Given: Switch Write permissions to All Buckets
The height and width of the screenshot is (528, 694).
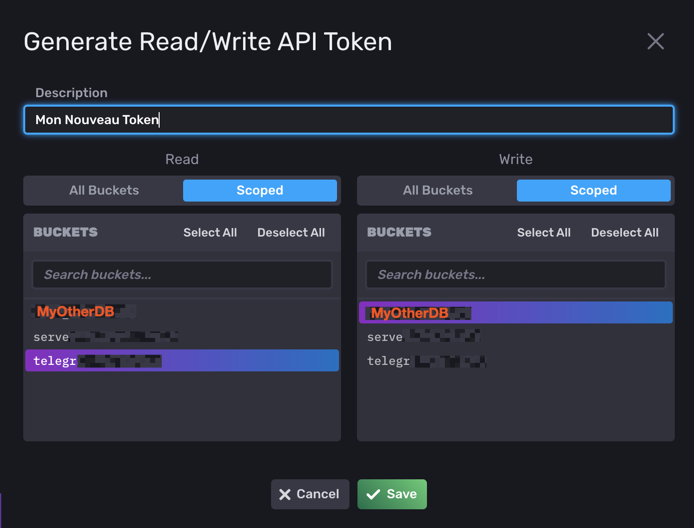Looking at the screenshot, I should tap(438, 190).
